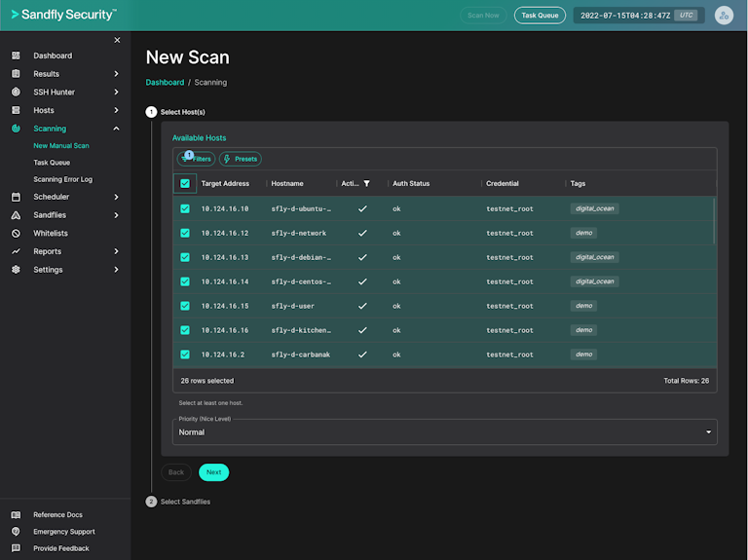Uncheck host 10.124.16.15 checkbox
The height and width of the screenshot is (560, 748).
[x=185, y=306]
